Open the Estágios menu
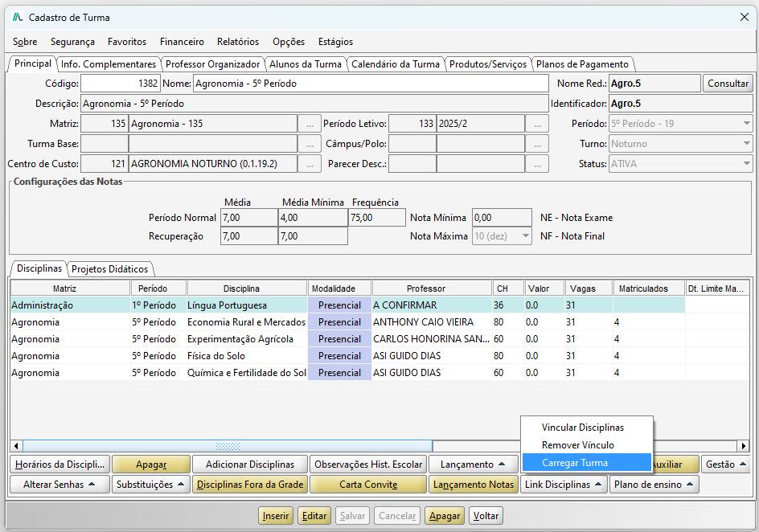 [335, 42]
